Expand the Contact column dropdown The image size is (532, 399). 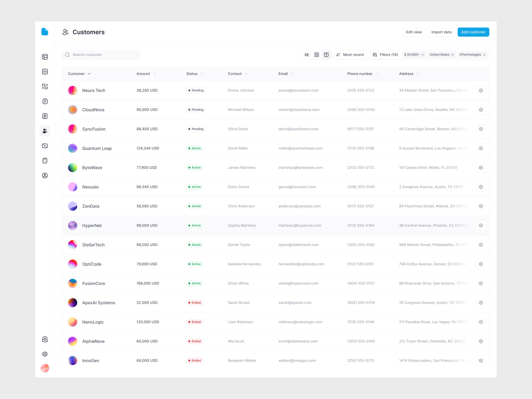246,74
